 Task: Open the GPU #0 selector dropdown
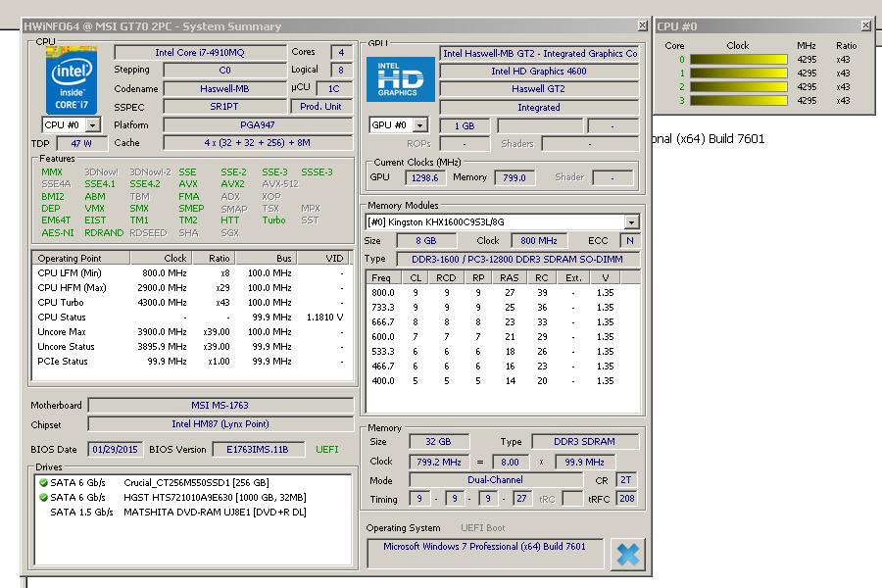click(x=420, y=124)
